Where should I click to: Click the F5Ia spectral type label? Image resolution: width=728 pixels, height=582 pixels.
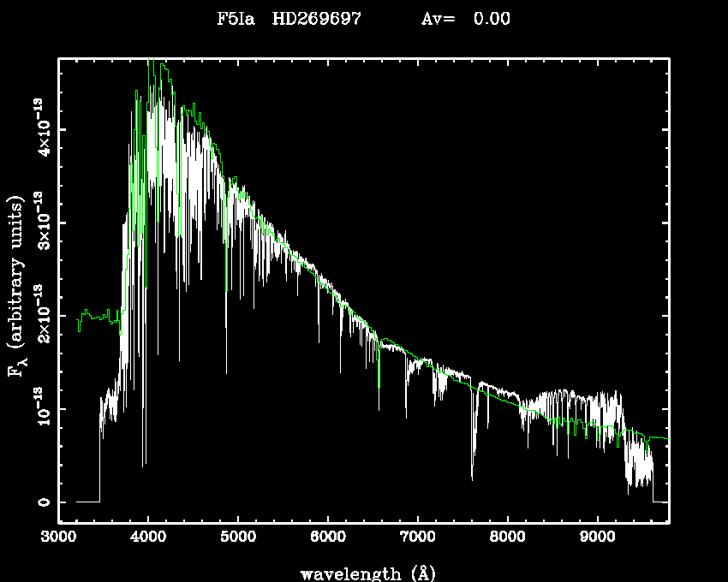coord(238,19)
